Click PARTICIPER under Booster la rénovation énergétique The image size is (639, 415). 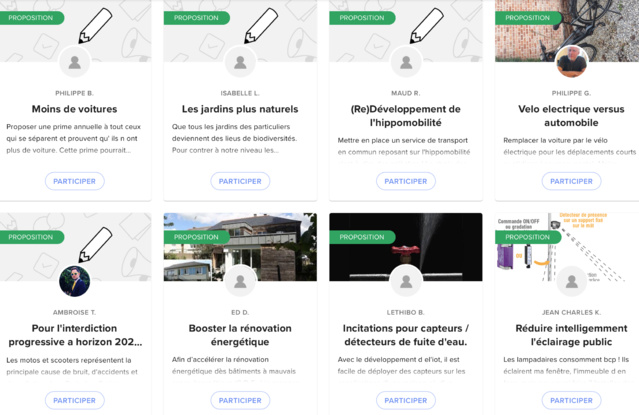[x=240, y=400]
